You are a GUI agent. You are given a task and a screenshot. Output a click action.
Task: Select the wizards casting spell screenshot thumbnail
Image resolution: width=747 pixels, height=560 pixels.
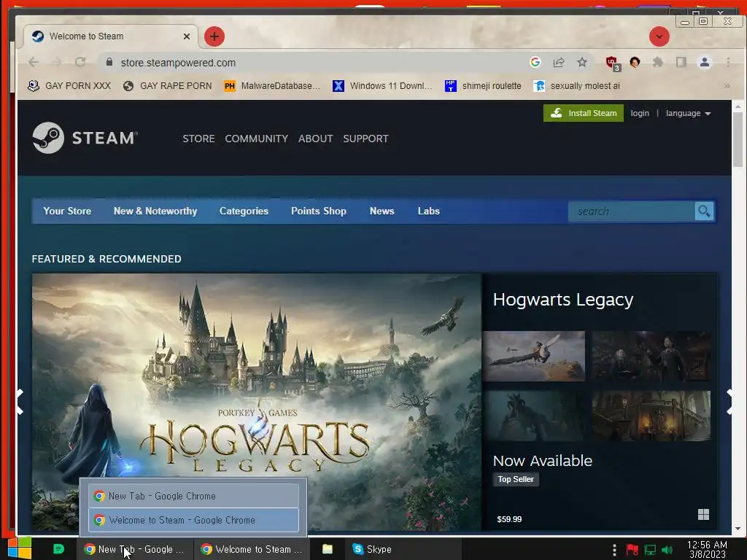[x=651, y=356]
